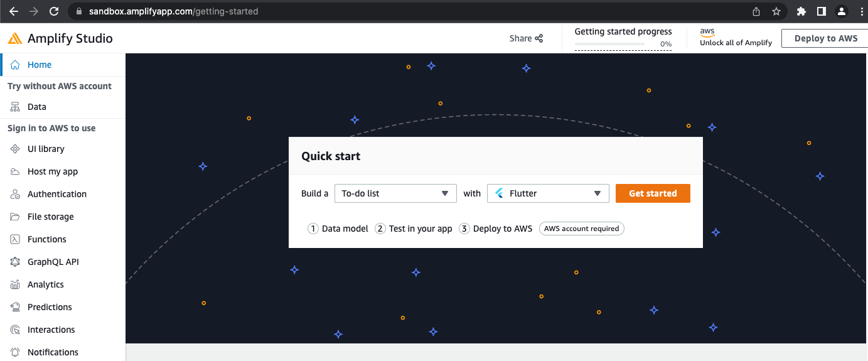The image size is (868, 361).
Task: Select UI library menu item
Action: (63, 149)
